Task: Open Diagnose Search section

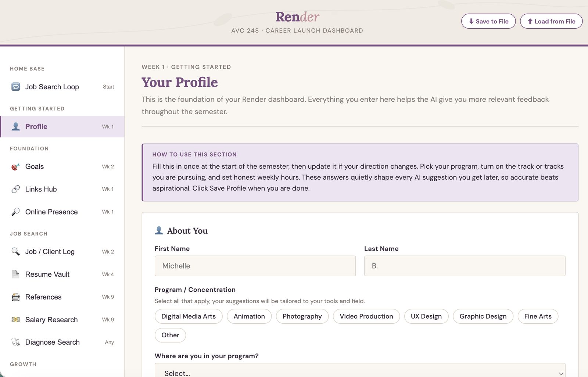Action: tap(62, 342)
